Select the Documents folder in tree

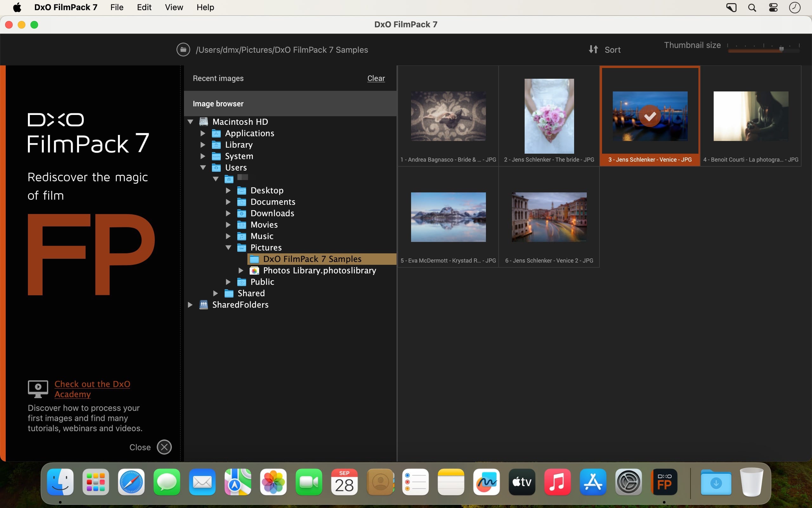pos(273,202)
